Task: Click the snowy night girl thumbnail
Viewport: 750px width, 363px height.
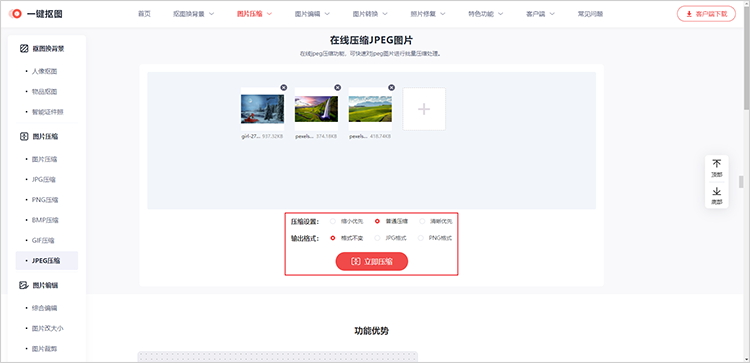Action: click(x=262, y=109)
